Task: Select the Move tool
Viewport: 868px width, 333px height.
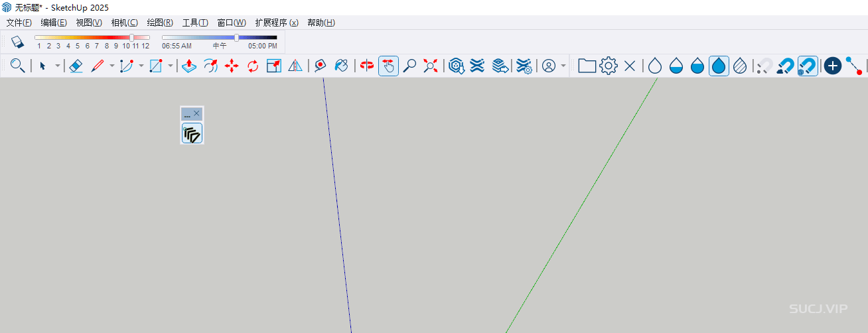Action: tap(232, 66)
